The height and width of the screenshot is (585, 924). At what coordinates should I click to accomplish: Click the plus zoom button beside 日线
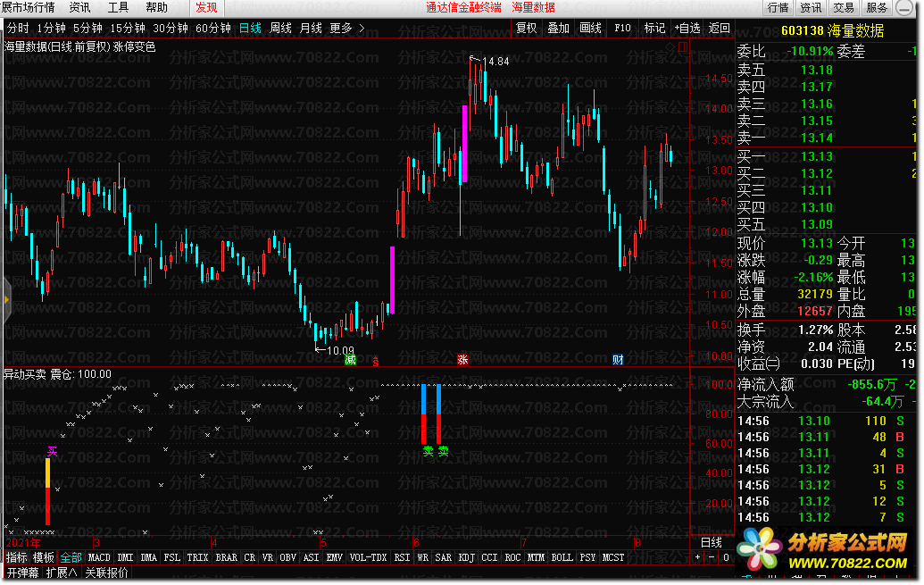(698, 557)
